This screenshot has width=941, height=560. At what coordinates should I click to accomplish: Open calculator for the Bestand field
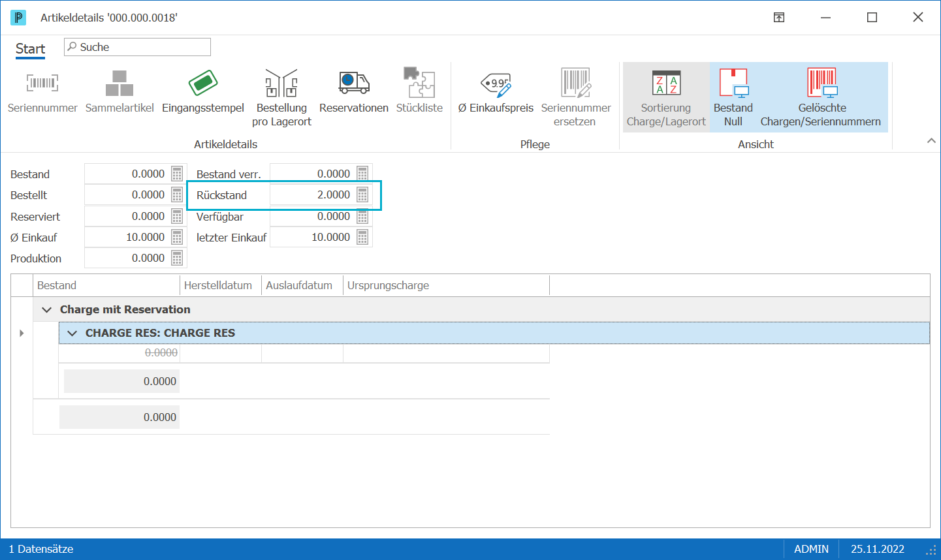(x=177, y=174)
